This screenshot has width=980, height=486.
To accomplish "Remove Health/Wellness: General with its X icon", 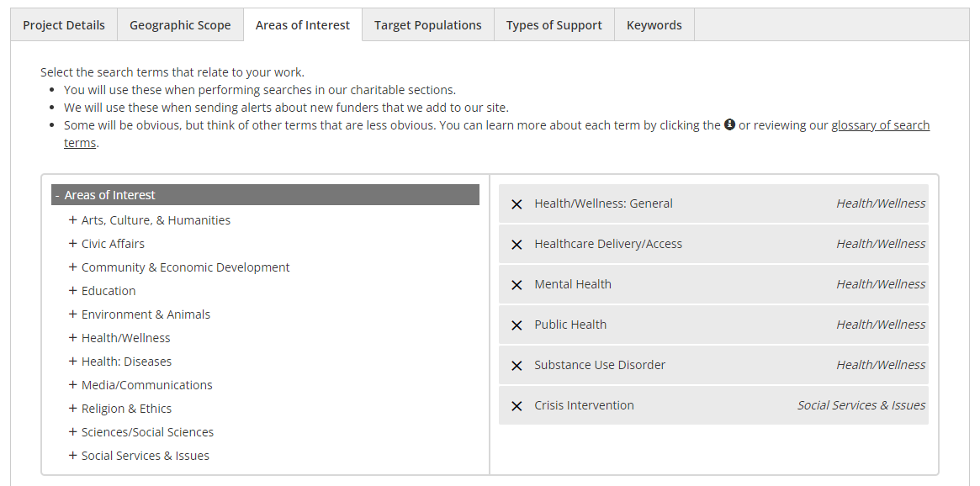I will tap(516, 204).
